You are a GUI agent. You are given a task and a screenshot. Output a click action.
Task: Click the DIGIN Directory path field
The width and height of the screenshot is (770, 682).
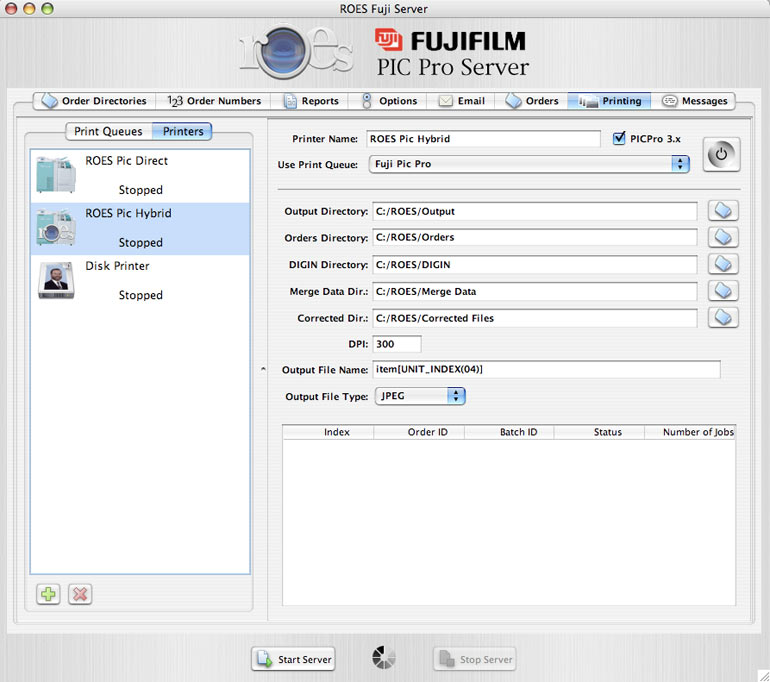pyautogui.click(x=534, y=265)
